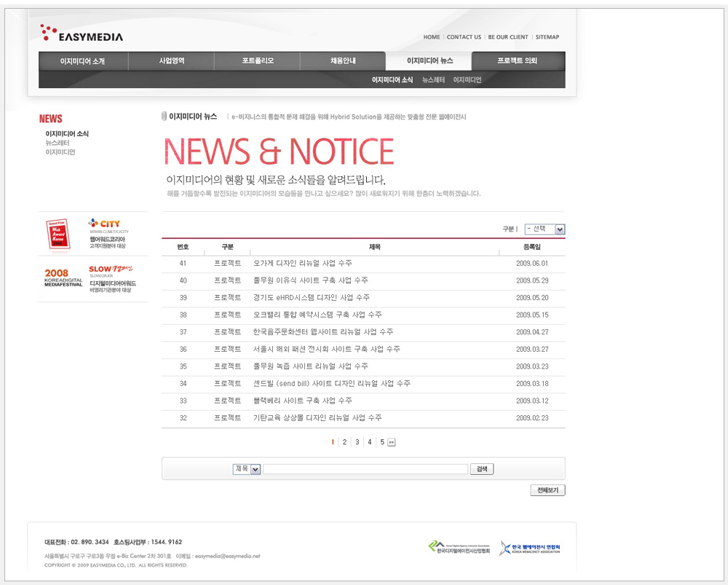Select 이지미디언 in the left sidebar

point(60,152)
